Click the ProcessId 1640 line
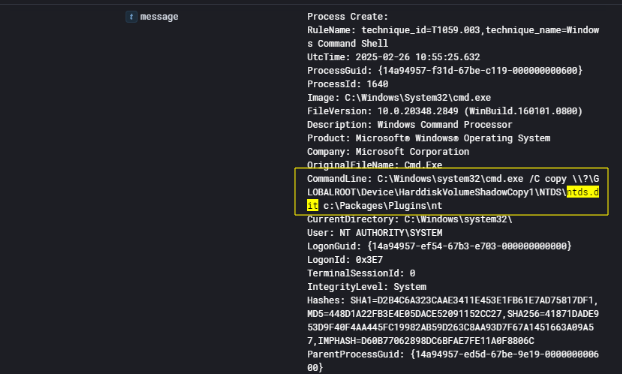 pyautogui.click(x=347, y=84)
